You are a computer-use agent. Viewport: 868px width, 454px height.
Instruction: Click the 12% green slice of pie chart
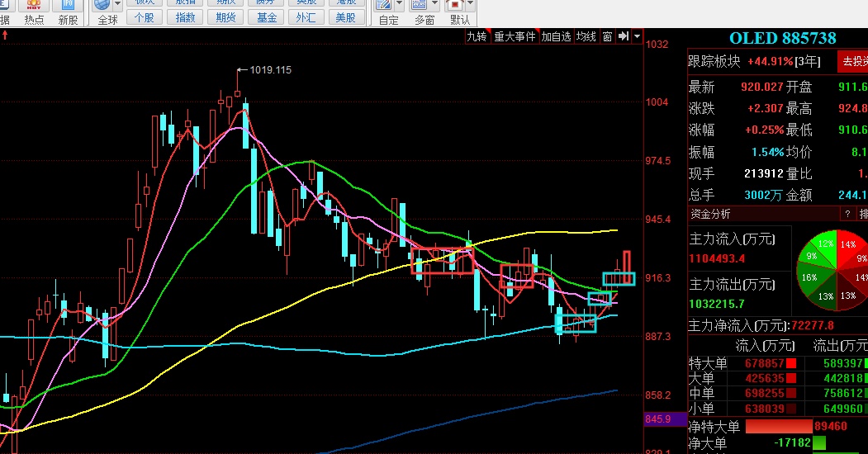823,245
